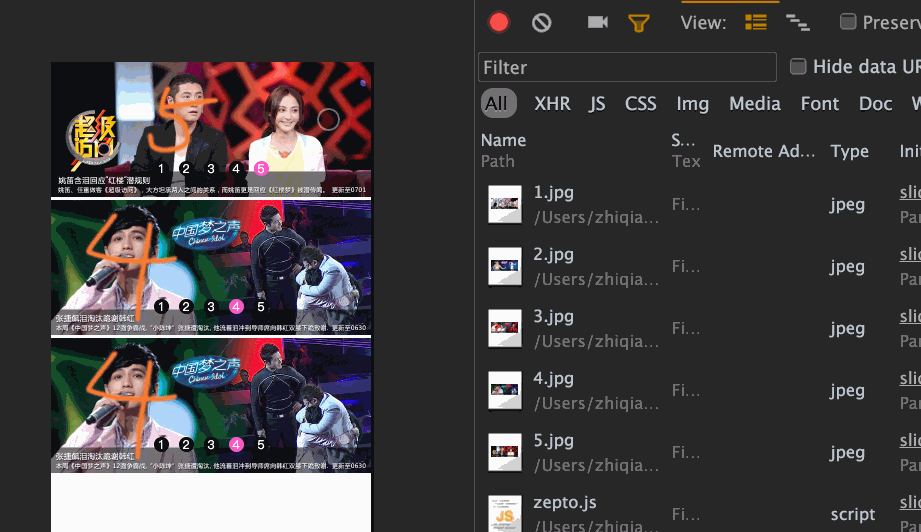Click the jpeg type cell for 5.jpg
This screenshot has height=532, width=921.
pyautogui.click(x=847, y=453)
